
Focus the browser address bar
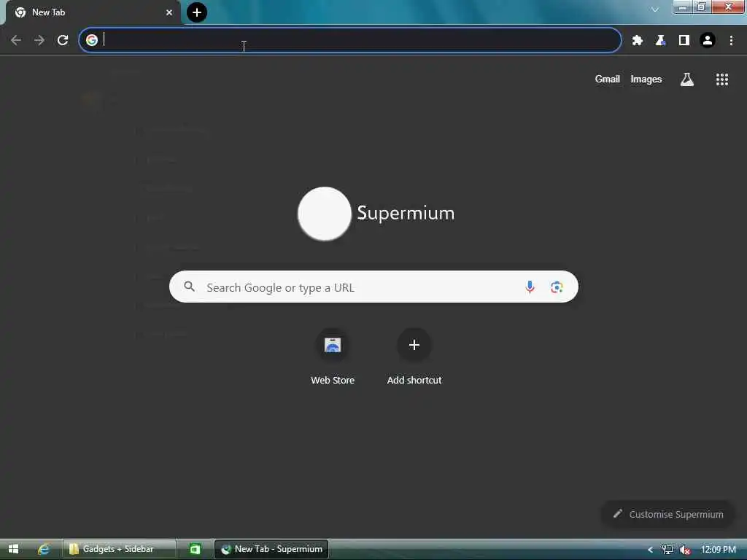(x=350, y=40)
